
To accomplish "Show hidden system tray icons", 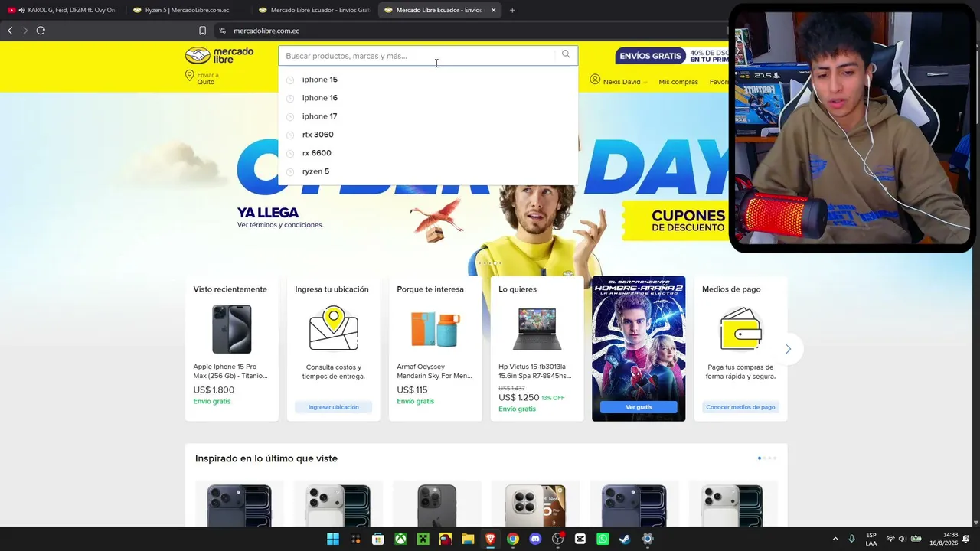I will coord(835,539).
